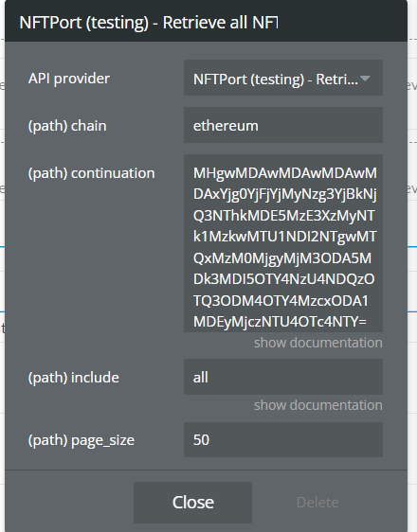The height and width of the screenshot is (532, 417).
Task: Click the greyed-out Delete button
Action: pos(317,503)
